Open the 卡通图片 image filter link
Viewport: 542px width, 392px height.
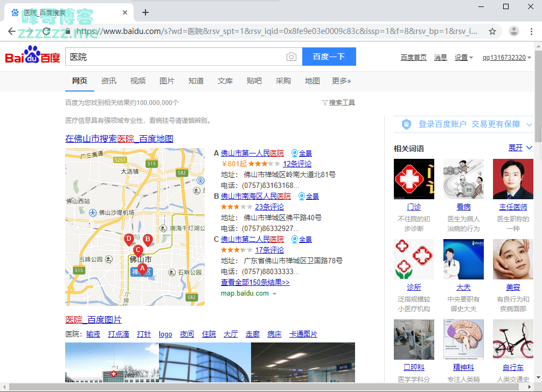pos(303,334)
